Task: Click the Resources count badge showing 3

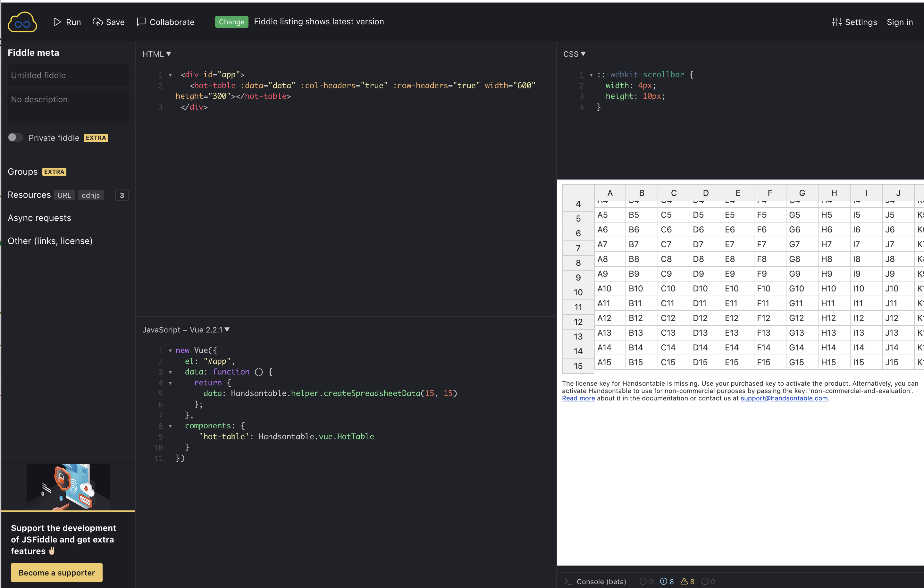Action: point(122,195)
